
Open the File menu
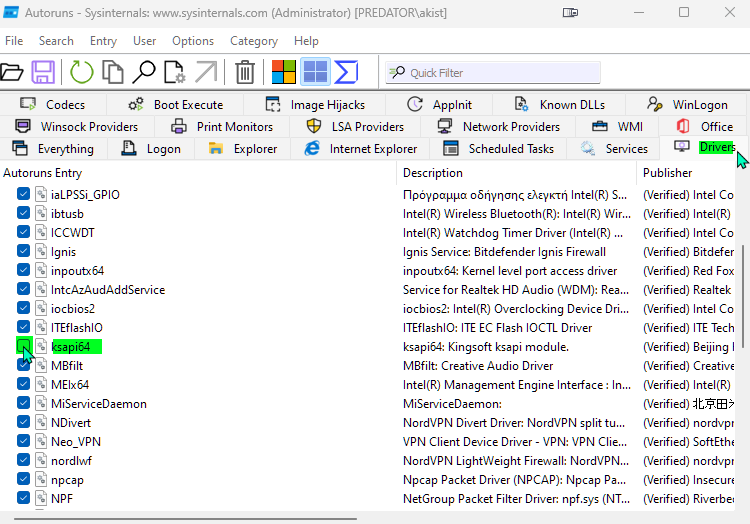(x=14, y=41)
